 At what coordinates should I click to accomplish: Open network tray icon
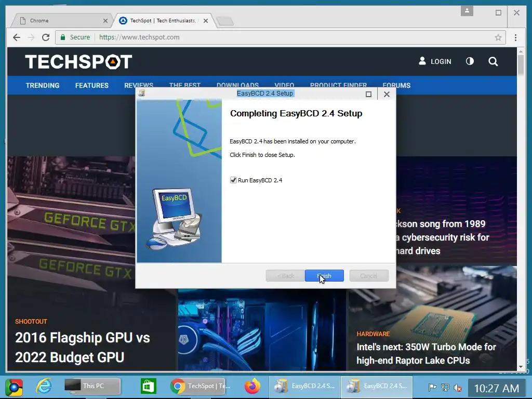coord(445,387)
